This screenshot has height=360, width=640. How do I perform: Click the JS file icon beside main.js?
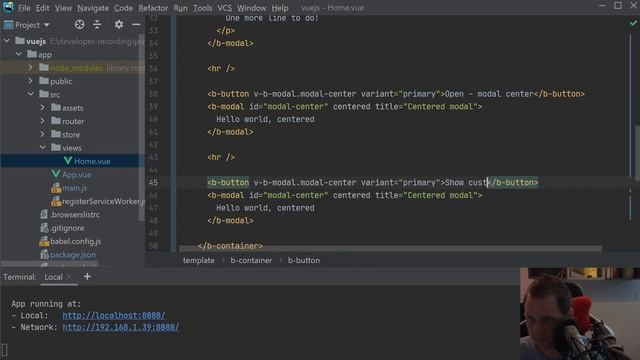pyautogui.click(x=56, y=188)
